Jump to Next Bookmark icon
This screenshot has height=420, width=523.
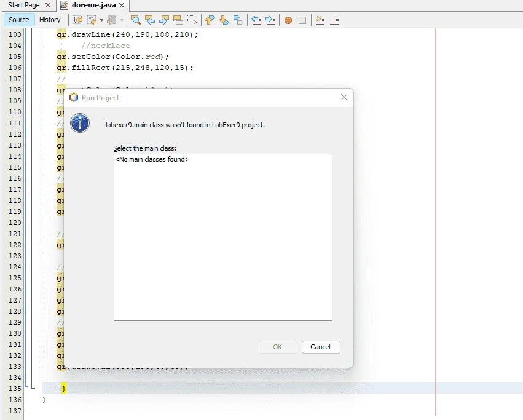224,20
